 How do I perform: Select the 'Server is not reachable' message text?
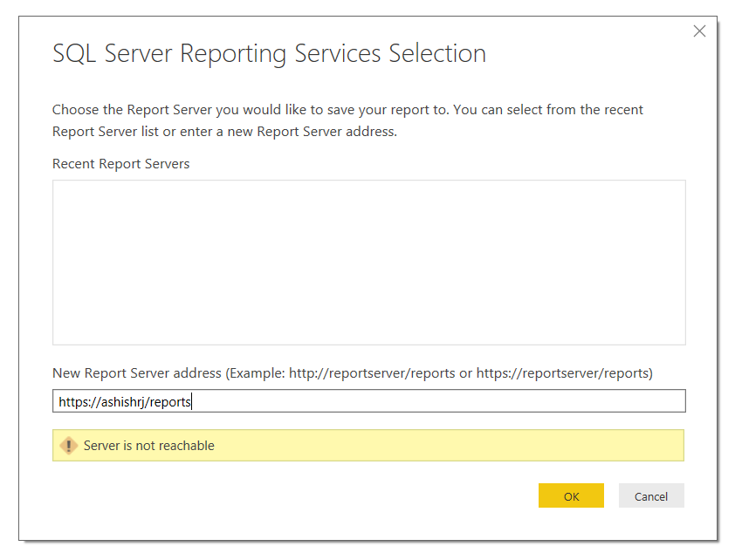149,446
